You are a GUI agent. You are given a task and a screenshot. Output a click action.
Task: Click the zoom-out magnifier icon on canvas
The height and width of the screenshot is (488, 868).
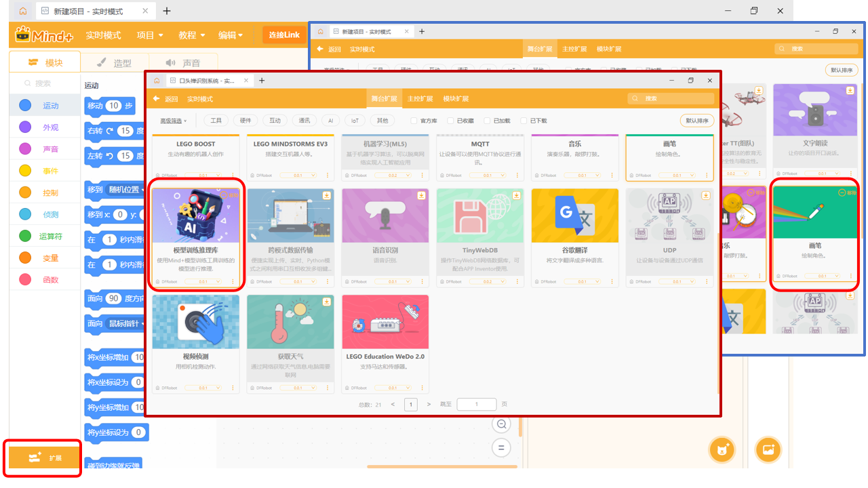pyautogui.click(x=502, y=424)
